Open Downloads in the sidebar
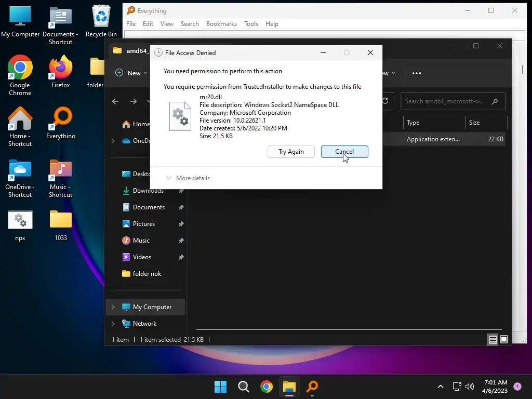The height and width of the screenshot is (399, 532). click(x=148, y=191)
